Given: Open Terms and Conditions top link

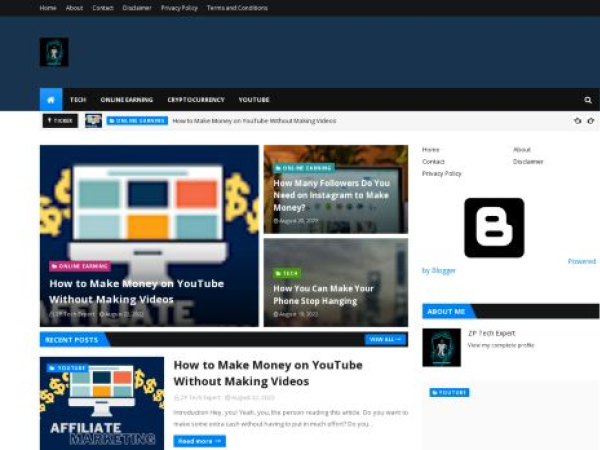Looking at the screenshot, I should [237, 8].
